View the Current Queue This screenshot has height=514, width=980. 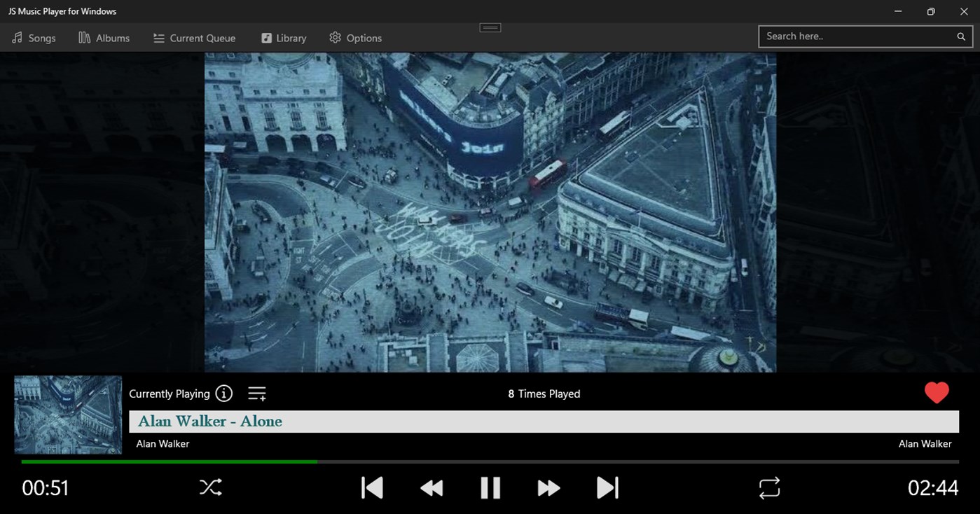[194, 38]
